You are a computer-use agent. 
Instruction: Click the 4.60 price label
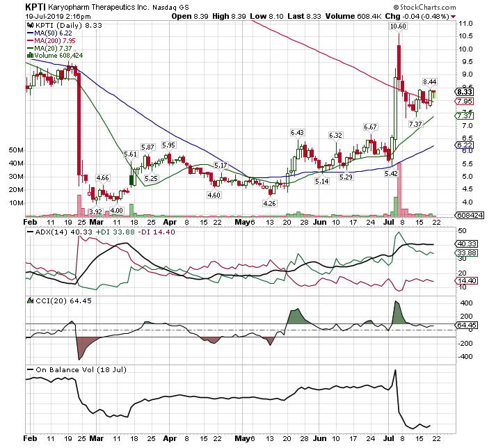pyautogui.click(x=214, y=195)
